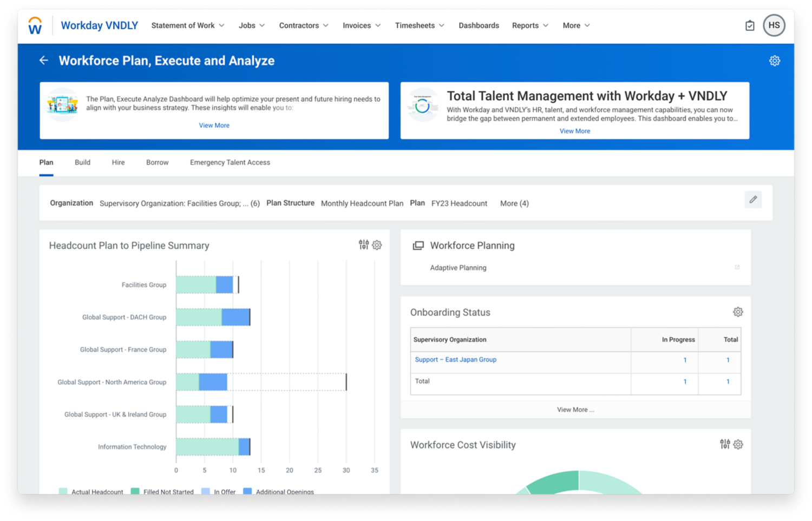Open Adaptive Planning external link icon
Viewport: 812px width, 521px height.
click(x=737, y=267)
